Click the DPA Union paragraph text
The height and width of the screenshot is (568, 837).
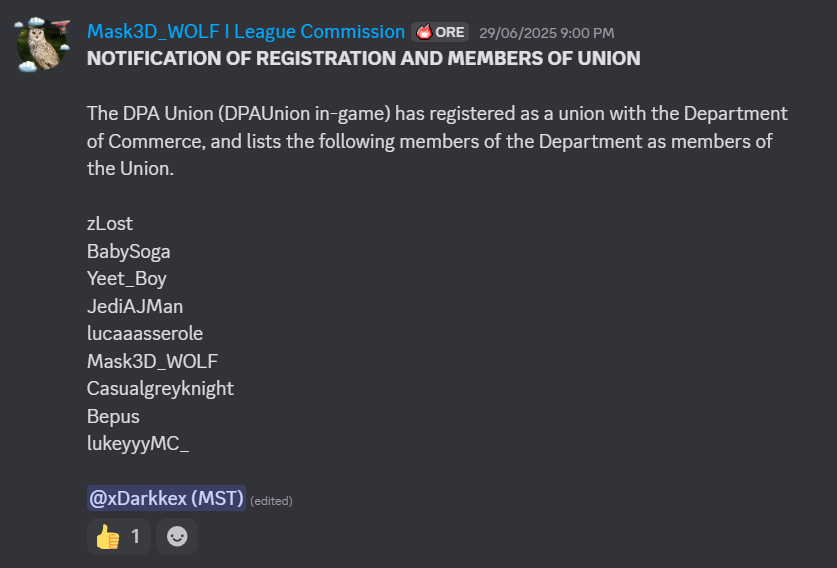click(437, 141)
